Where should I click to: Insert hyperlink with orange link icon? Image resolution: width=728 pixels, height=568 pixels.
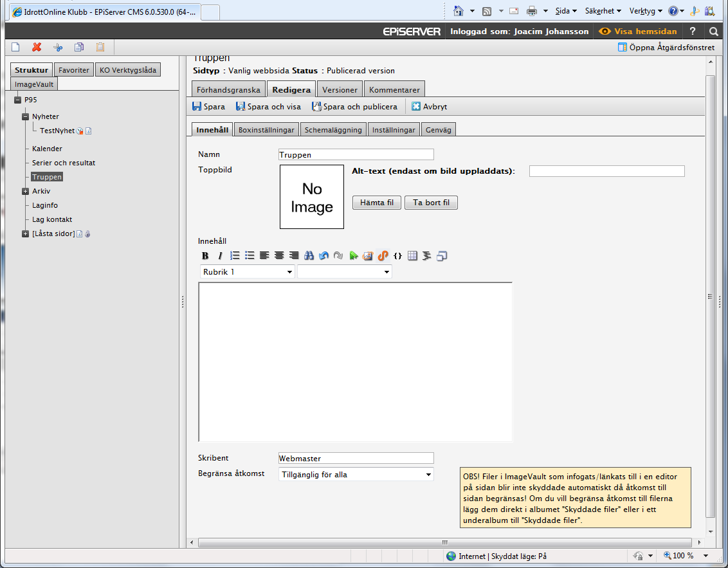point(383,255)
